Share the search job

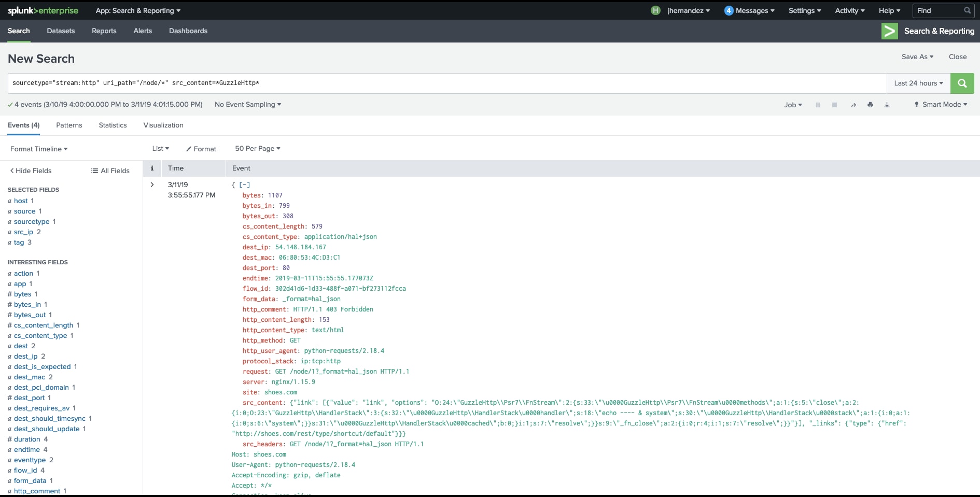coord(853,105)
